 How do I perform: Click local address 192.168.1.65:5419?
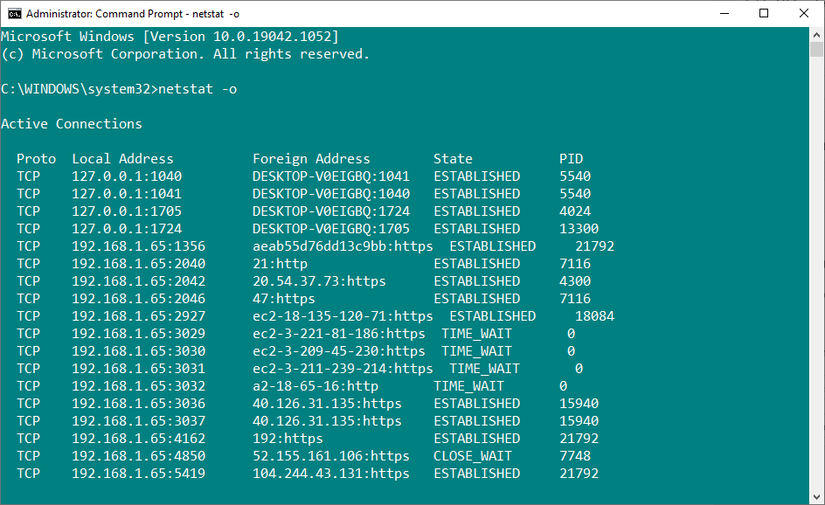click(138, 473)
